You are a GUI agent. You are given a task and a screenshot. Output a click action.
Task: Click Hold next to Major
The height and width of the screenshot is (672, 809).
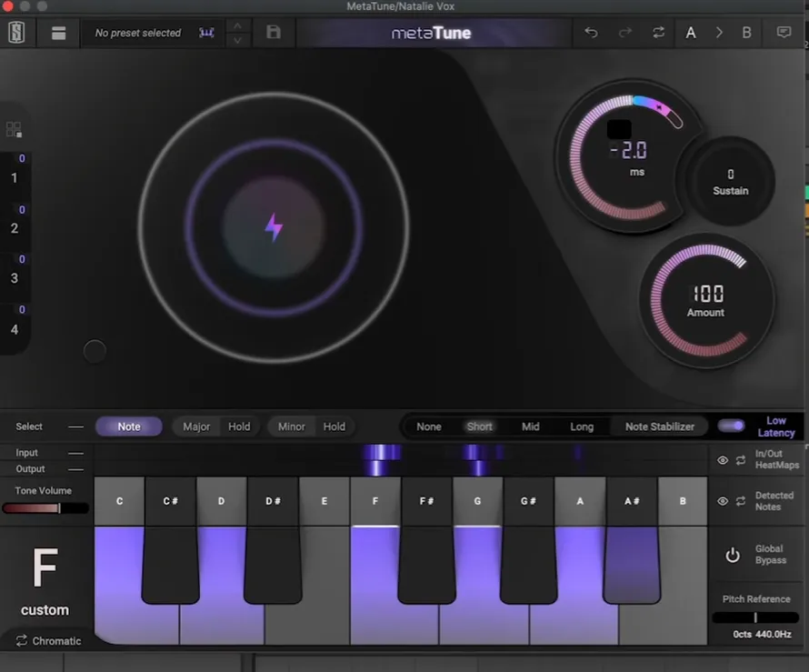(x=239, y=426)
